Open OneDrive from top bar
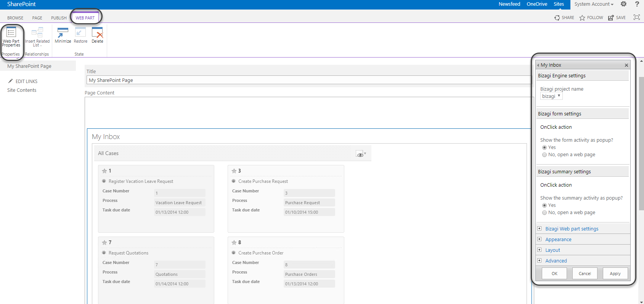 coord(537,4)
